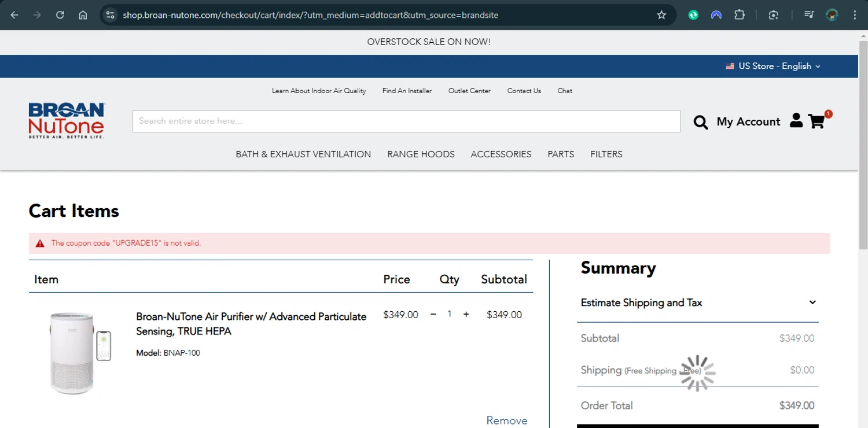Screen dimensions: 868x428
Task: Click the Summary Subtotal $349.00 value
Action: coord(797,338)
